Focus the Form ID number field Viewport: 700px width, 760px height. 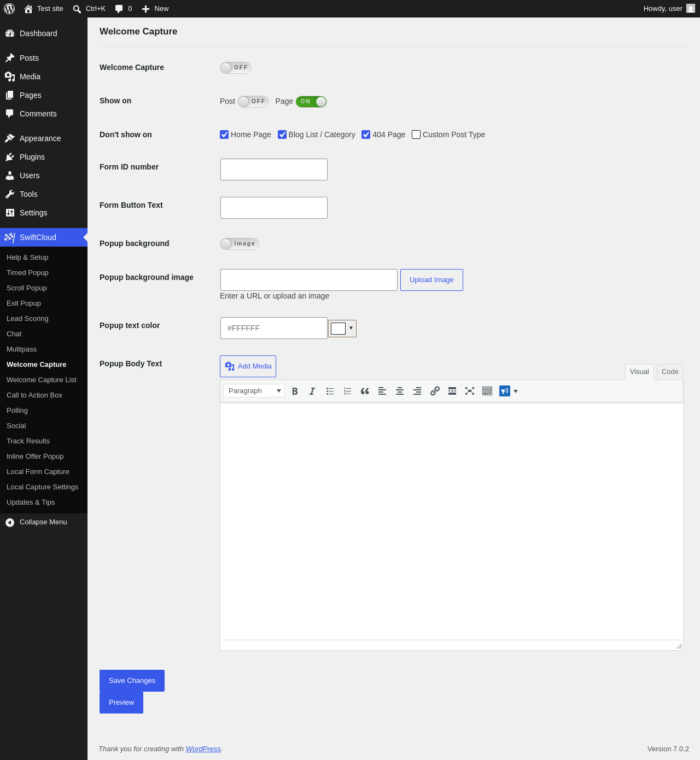click(274, 169)
